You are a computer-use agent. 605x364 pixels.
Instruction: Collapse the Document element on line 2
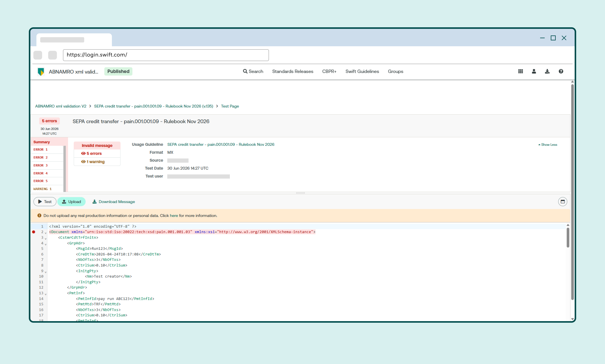click(x=46, y=233)
